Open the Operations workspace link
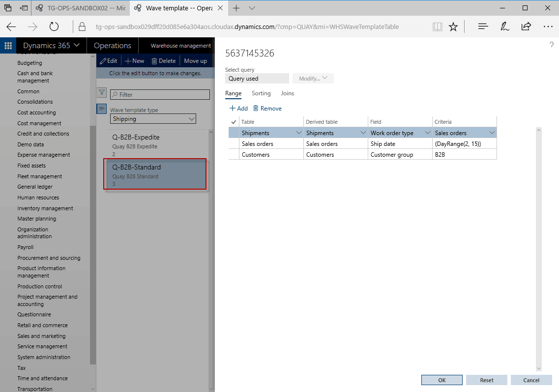Image resolution: width=559 pixels, height=392 pixels. pos(112,46)
